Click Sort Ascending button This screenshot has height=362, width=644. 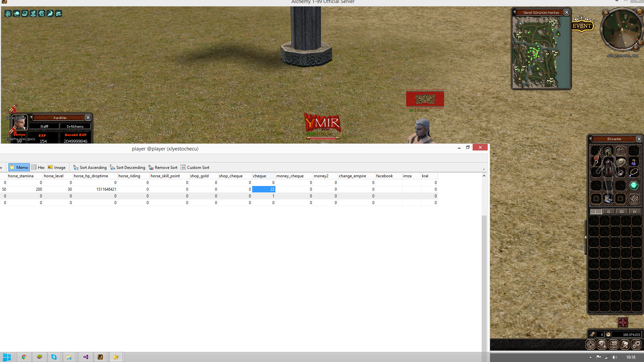pos(90,167)
